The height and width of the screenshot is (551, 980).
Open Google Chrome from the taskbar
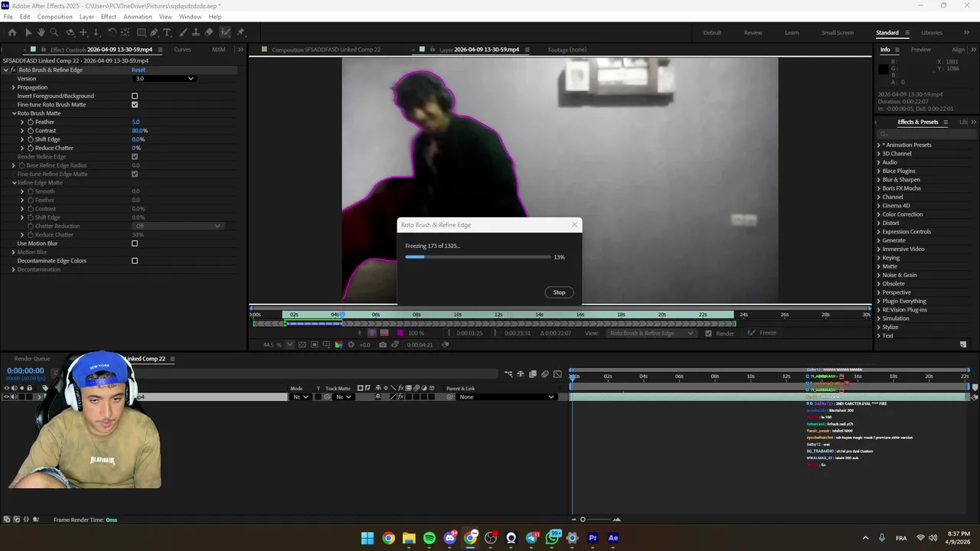coord(388,538)
